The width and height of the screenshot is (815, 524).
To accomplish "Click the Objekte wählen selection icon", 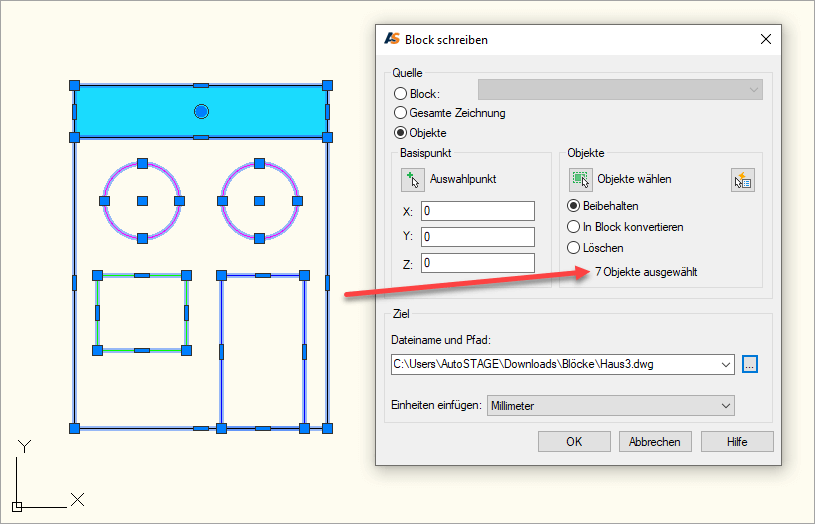I will (x=580, y=180).
